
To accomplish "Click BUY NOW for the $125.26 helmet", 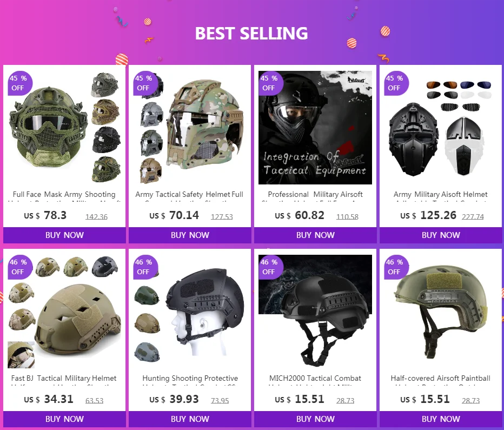I will point(441,235).
